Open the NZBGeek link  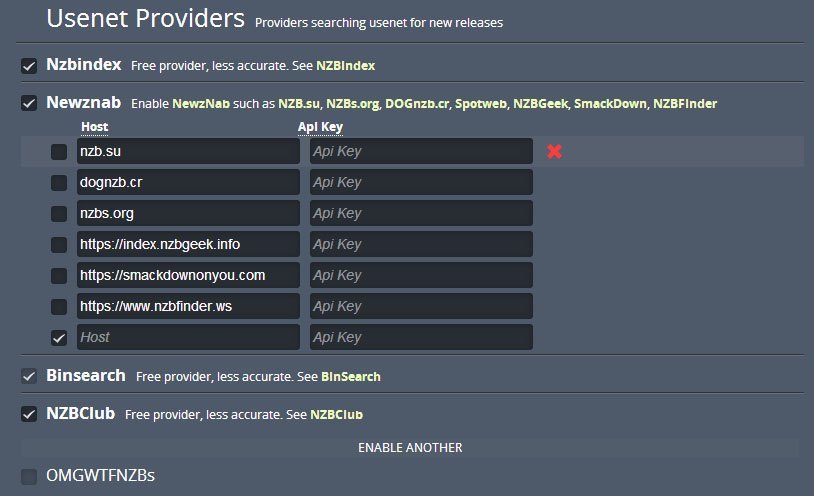[x=540, y=103]
